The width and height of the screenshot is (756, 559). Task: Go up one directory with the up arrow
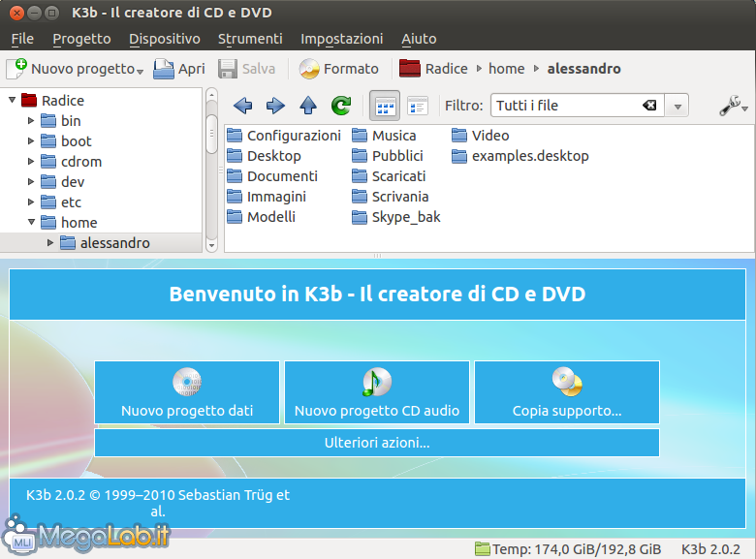(308, 106)
